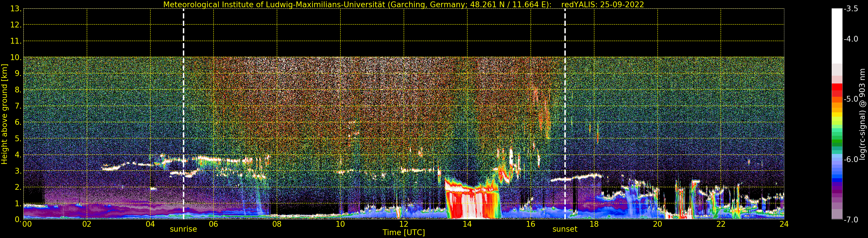Click the colorbar tick label '-7.0'
868x238 pixels.
[x=851, y=220]
